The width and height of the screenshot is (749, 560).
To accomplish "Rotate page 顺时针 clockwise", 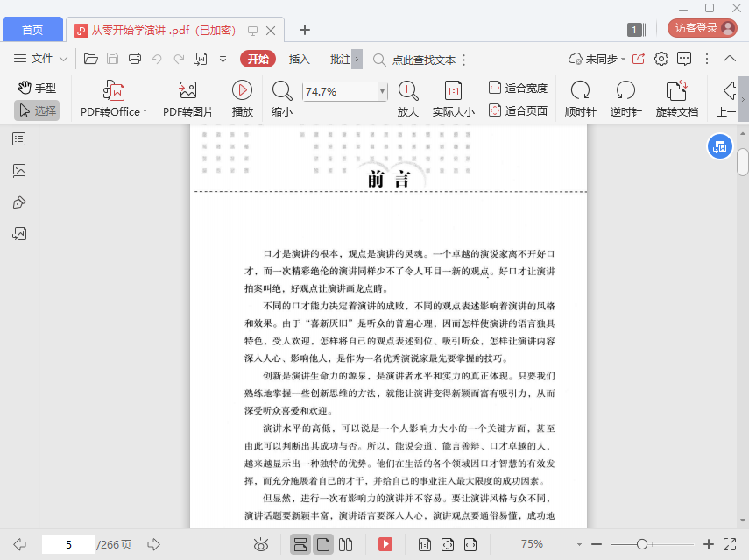I will [581, 99].
